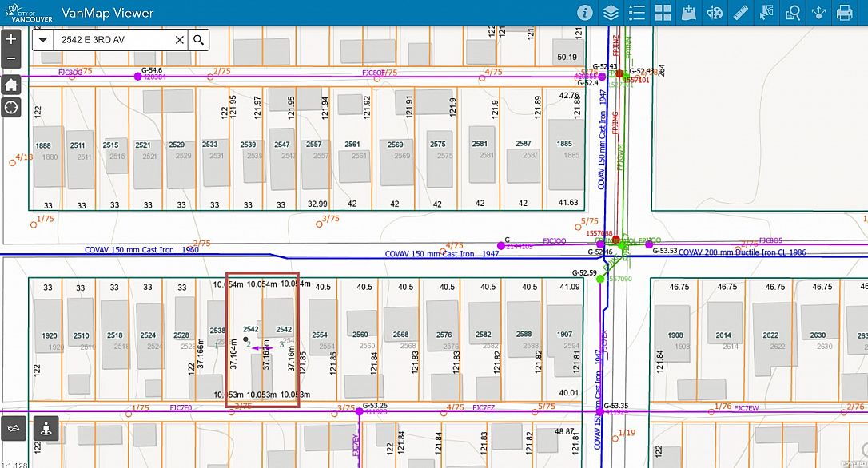Screen dimensions: 868x468
Task: Show the map legend list icon
Action: click(x=637, y=13)
